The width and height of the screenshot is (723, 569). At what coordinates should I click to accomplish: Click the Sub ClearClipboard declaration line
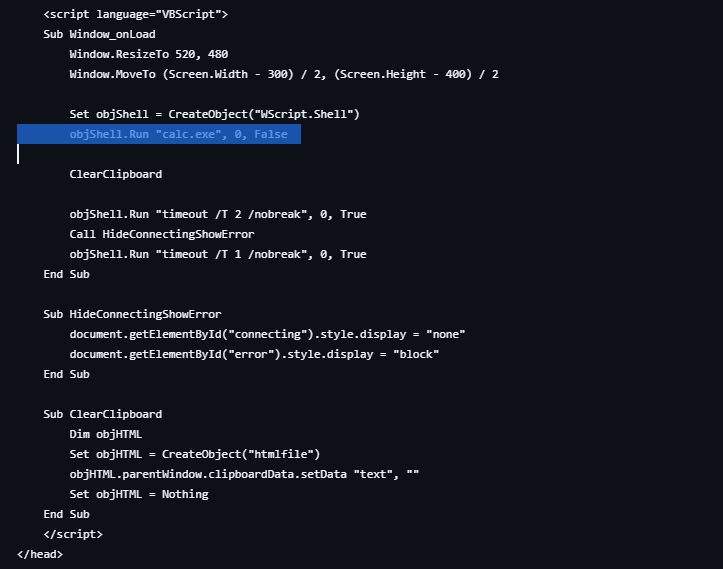pyautogui.click(x=102, y=414)
